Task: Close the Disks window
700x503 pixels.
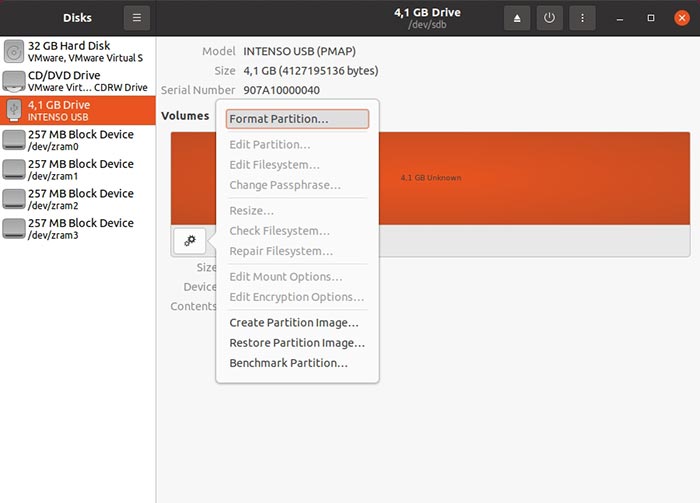Action: coord(681,18)
